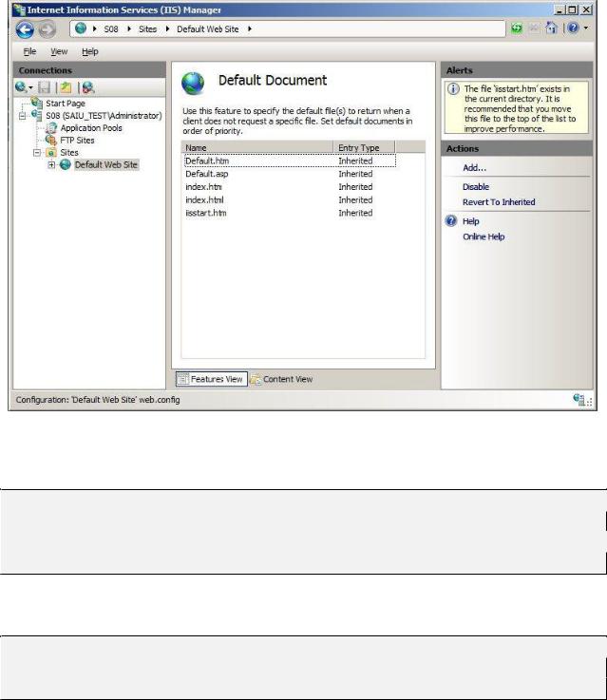Open dropdown arrow beside Create Connection icon
607x700 pixels.
[x=30, y=87]
